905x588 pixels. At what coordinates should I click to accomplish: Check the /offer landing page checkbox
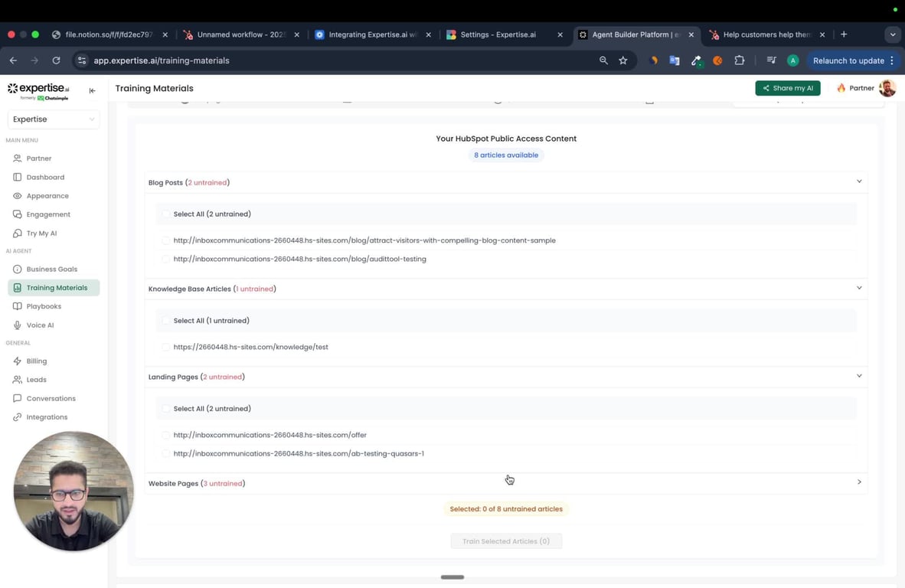tap(166, 435)
